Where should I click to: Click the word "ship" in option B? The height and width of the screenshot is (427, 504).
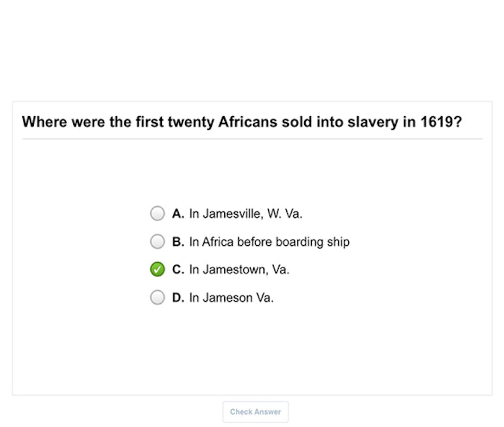point(338,242)
